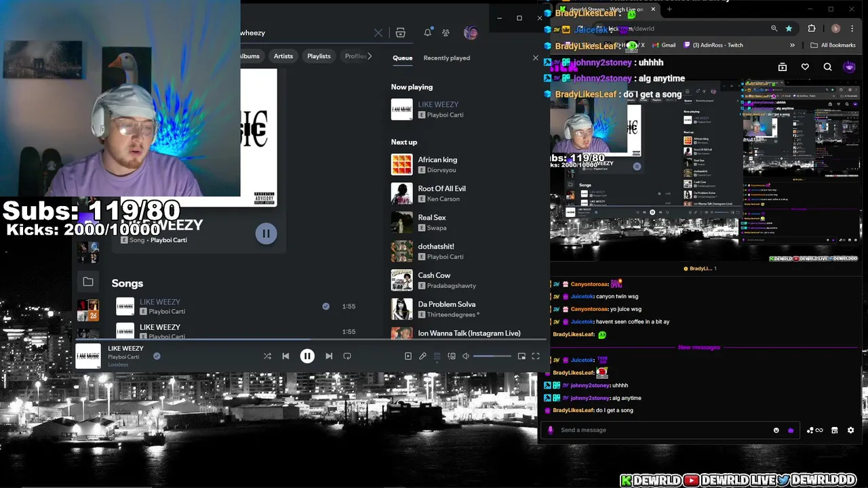Image resolution: width=868 pixels, height=488 pixels.
Task: Open the Now Playing view icon
Action: click(x=408, y=356)
